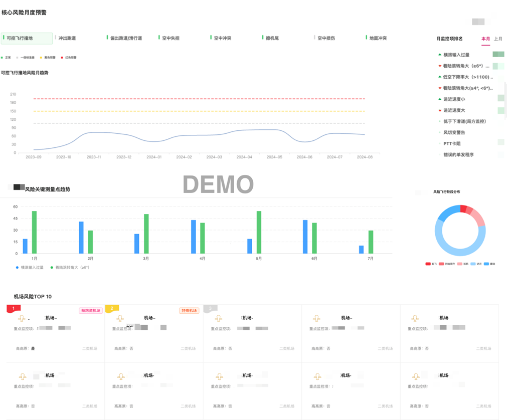Click the 特殊机场 tag on the second card
The height and width of the screenshot is (420, 509).
click(x=189, y=311)
